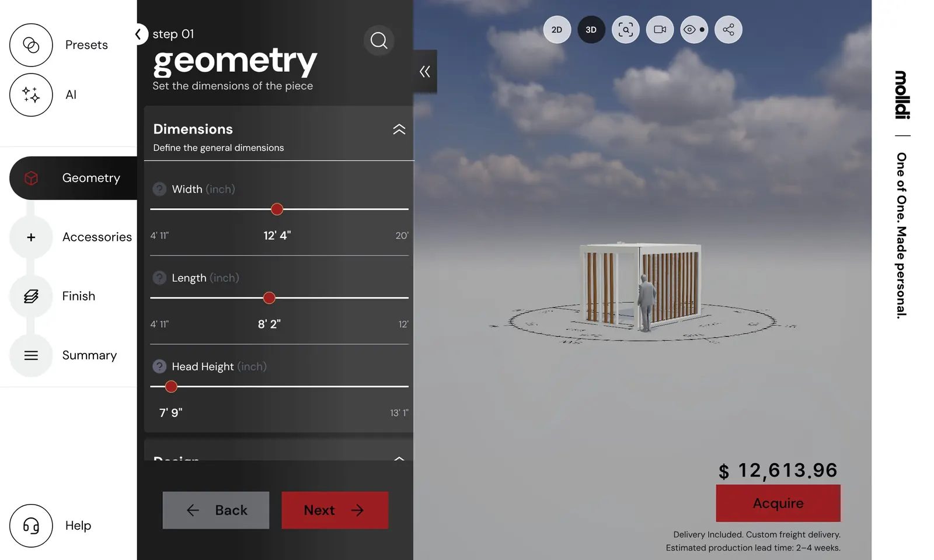Click the AI label
Screen dimensions: 934x560
(x=71, y=94)
